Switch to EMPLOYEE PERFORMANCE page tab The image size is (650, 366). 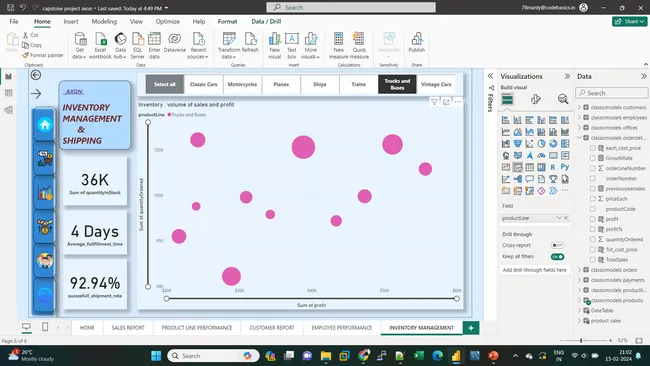pos(342,327)
